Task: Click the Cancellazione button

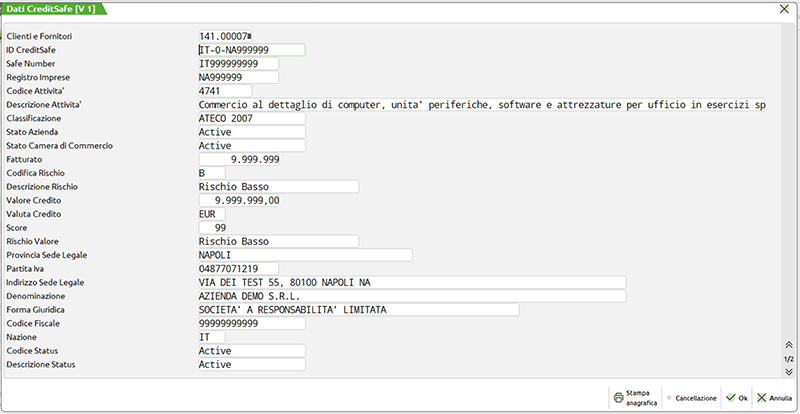Action: pos(690,397)
